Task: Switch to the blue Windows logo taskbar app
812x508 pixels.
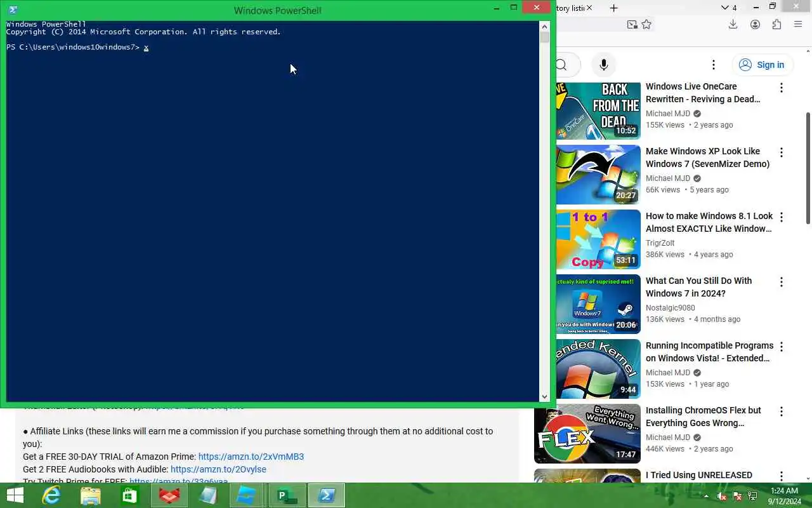Action: coord(247,495)
